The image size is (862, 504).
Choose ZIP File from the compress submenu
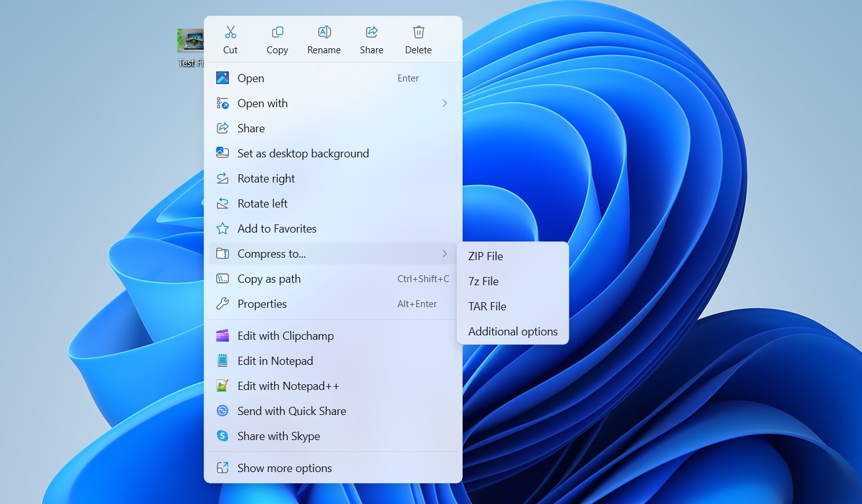[x=485, y=256]
